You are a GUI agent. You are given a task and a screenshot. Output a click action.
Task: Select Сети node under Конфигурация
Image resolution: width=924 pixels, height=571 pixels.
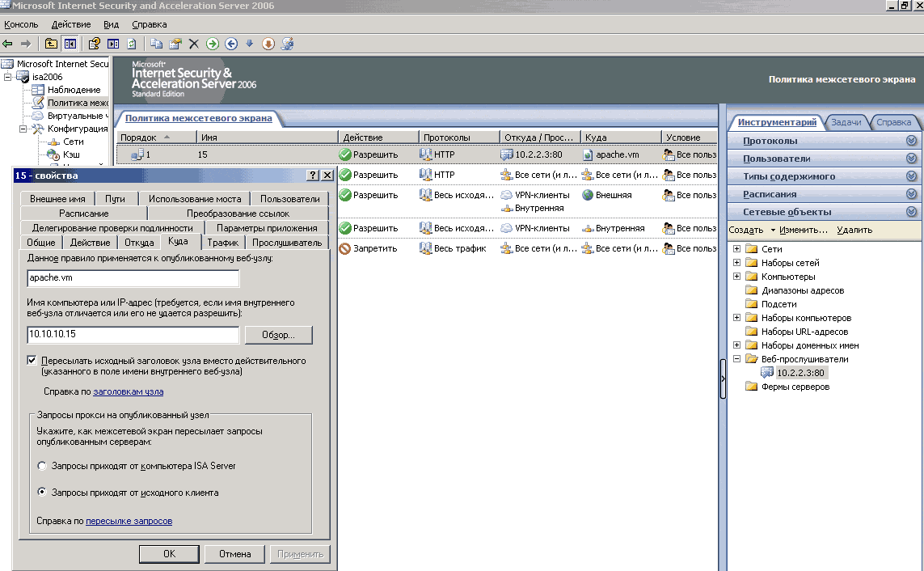73,142
